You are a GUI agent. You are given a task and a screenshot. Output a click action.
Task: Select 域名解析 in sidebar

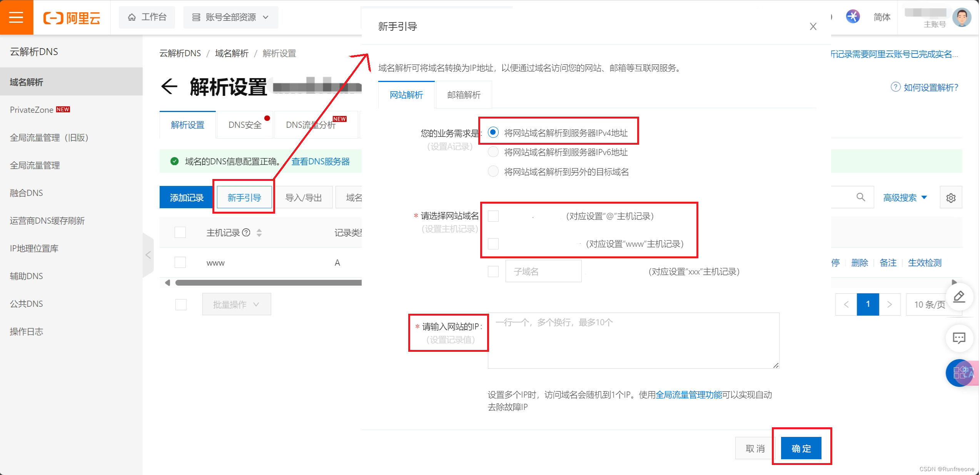click(71, 82)
